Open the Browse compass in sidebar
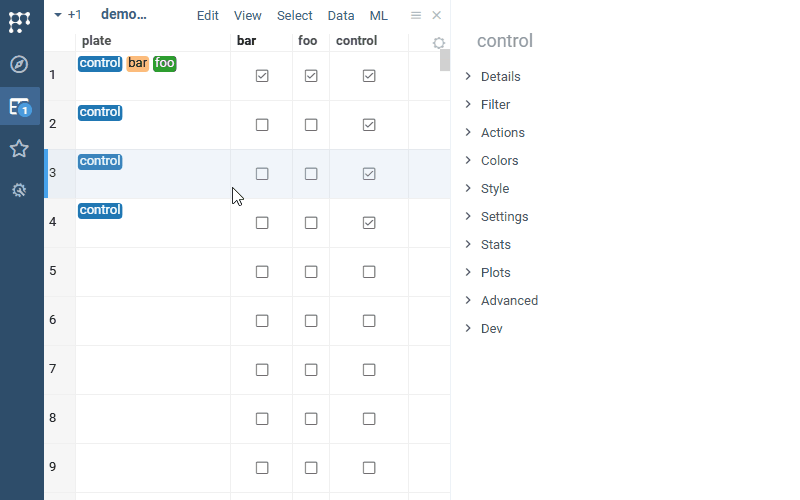This screenshot has height=500, width=800. [x=19, y=64]
